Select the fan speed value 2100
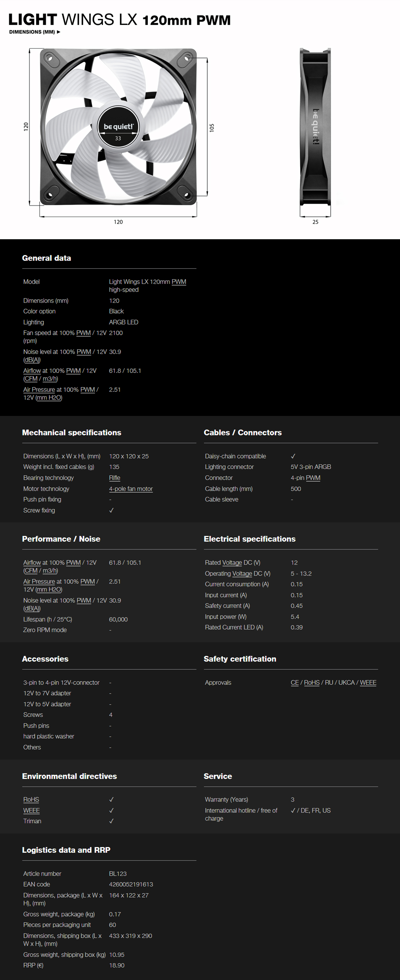The image size is (400, 980). point(116,333)
